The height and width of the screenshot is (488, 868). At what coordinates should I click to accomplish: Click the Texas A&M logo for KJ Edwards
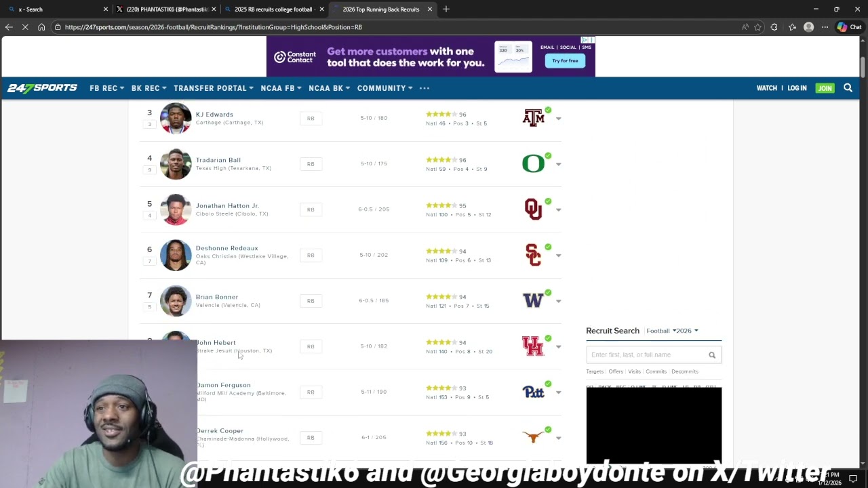coord(534,118)
